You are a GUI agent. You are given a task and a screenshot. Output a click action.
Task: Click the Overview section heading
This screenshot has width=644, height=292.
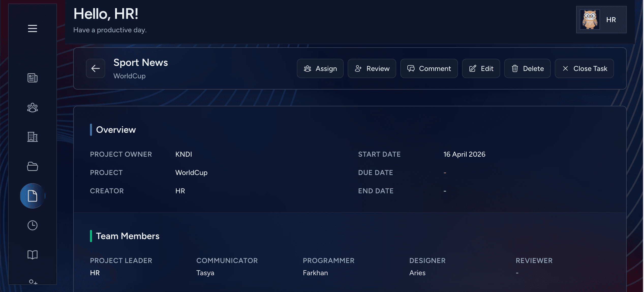(x=116, y=130)
